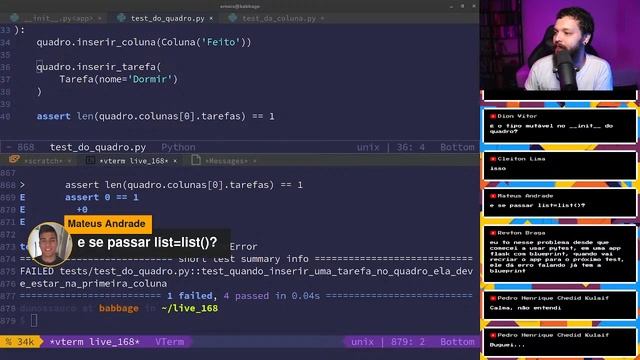Click 'e se passar list=list()?' overlay message
The image size is (640, 360).
(x=147, y=242)
